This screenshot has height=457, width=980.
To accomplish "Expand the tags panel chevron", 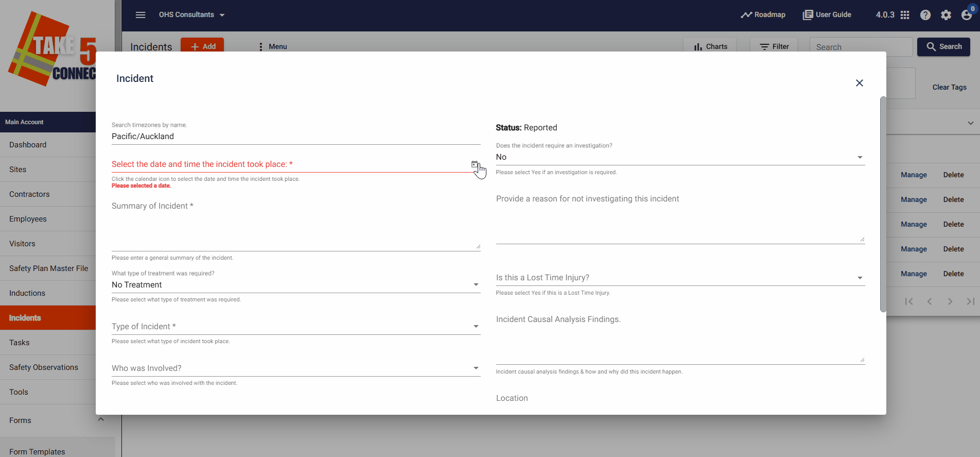I will pos(970,123).
